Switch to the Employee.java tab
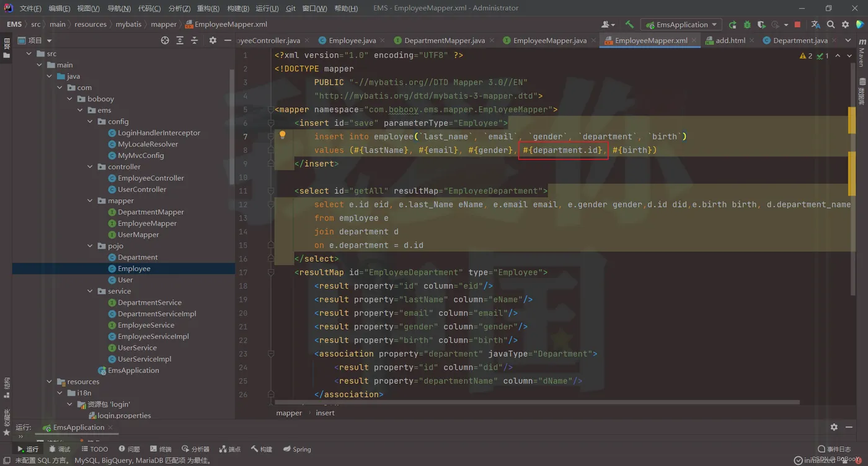Image resolution: width=868 pixels, height=466 pixels. tap(347, 40)
